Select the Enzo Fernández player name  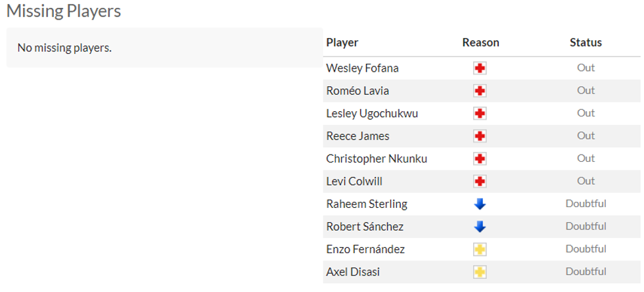(x=365, y=249)
